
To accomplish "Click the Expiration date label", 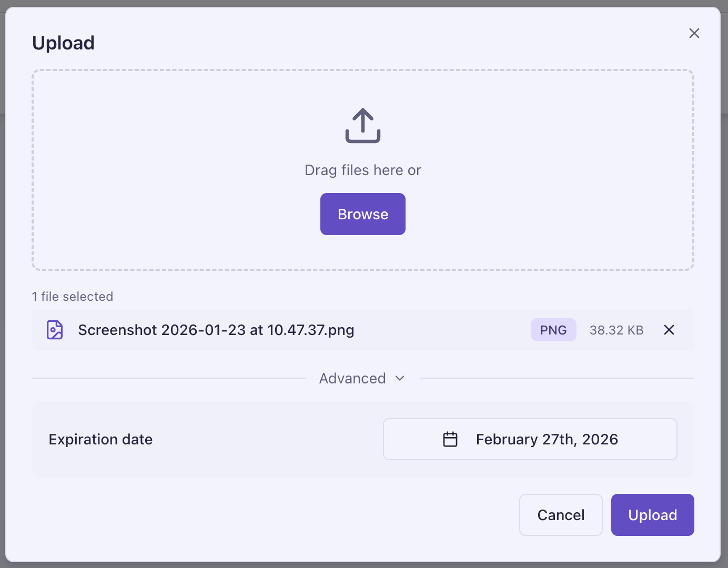I will [100, 439].
